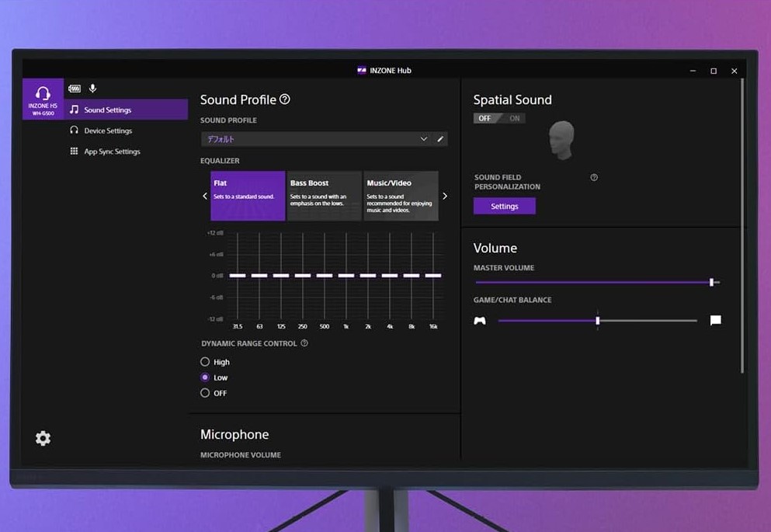Viewport: 771px width, 532px height.
Task: Choose the Bass Boost equalizer preset
Action: [324, 196]
